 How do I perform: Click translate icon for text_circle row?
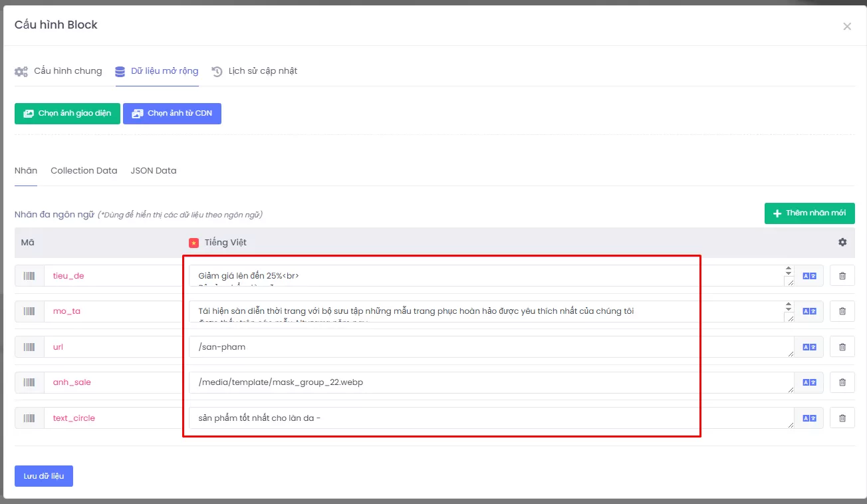tap(809, 418)
